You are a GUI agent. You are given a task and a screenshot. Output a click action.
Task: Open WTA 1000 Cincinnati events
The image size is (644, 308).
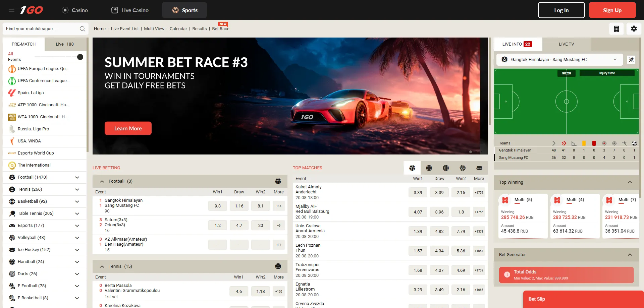(x=45, y=117)
